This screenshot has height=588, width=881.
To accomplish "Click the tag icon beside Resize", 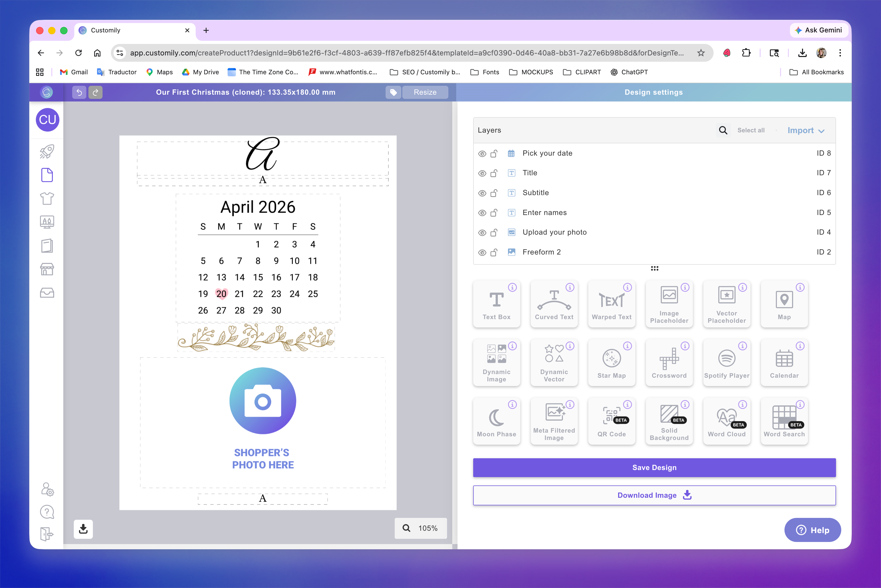I will pos(393,92).
